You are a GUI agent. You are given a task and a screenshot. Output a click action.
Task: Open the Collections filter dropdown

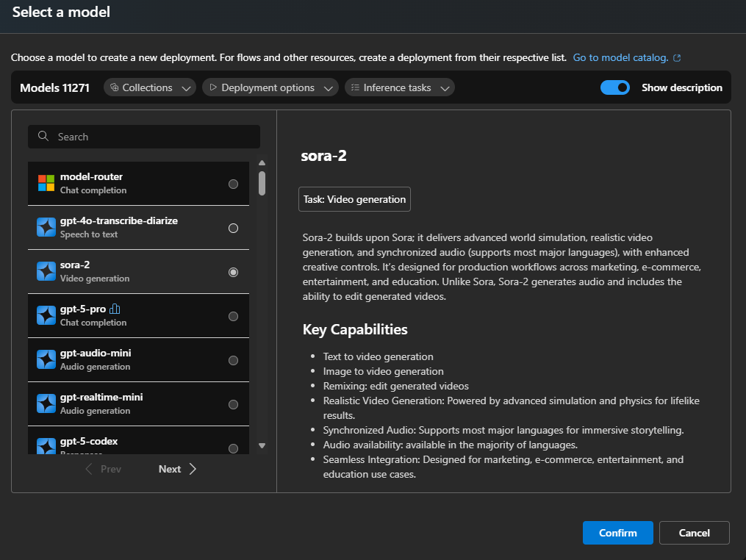coord(150,87)
